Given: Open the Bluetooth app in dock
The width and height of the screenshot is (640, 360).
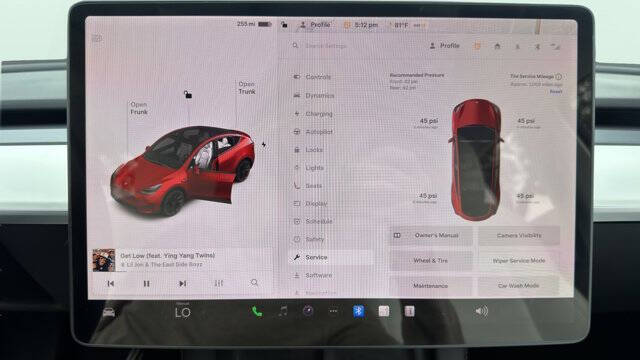Looking at the screenshot, I should tap(358, 311).
